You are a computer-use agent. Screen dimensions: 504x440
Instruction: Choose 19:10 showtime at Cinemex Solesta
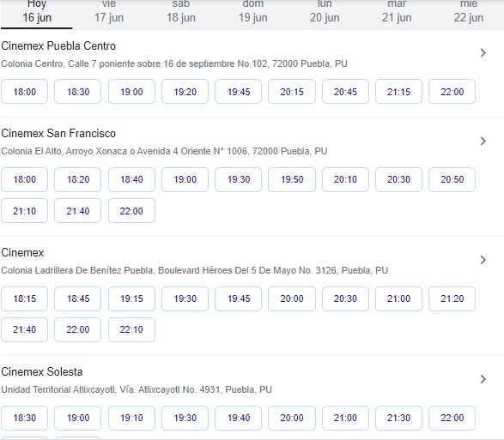(131, 418)
